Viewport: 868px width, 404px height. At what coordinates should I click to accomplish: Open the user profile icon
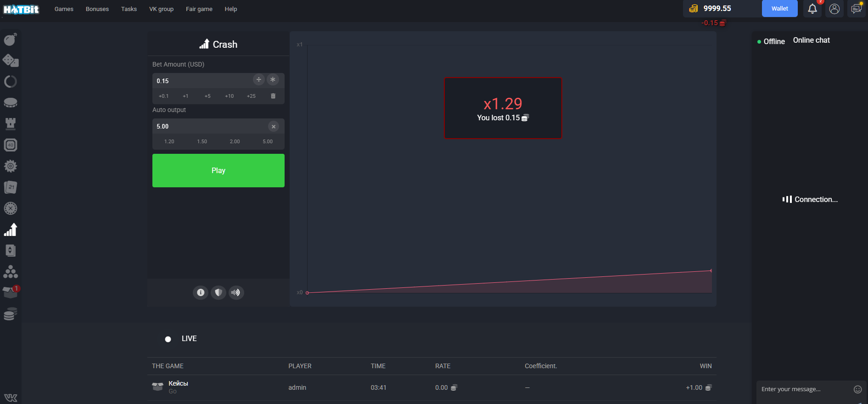point(834,9)
